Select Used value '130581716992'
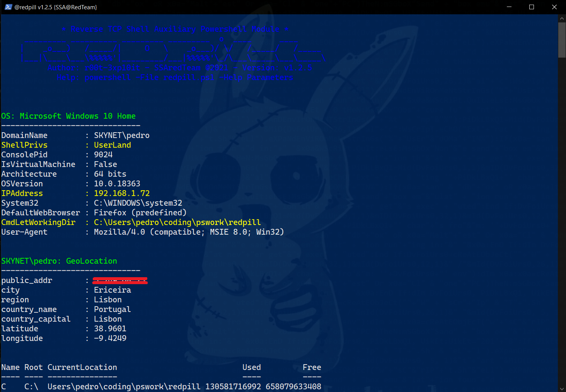 [233, 387]
